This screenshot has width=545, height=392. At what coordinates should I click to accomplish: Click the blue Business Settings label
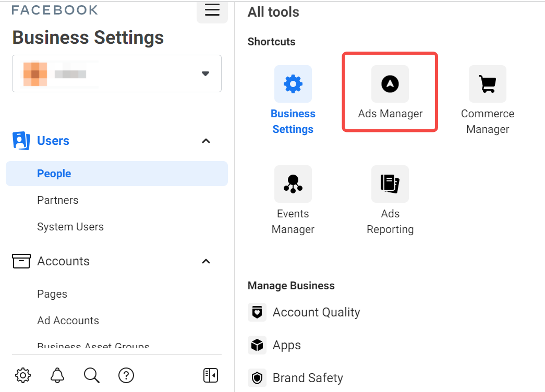pos(293,121)
